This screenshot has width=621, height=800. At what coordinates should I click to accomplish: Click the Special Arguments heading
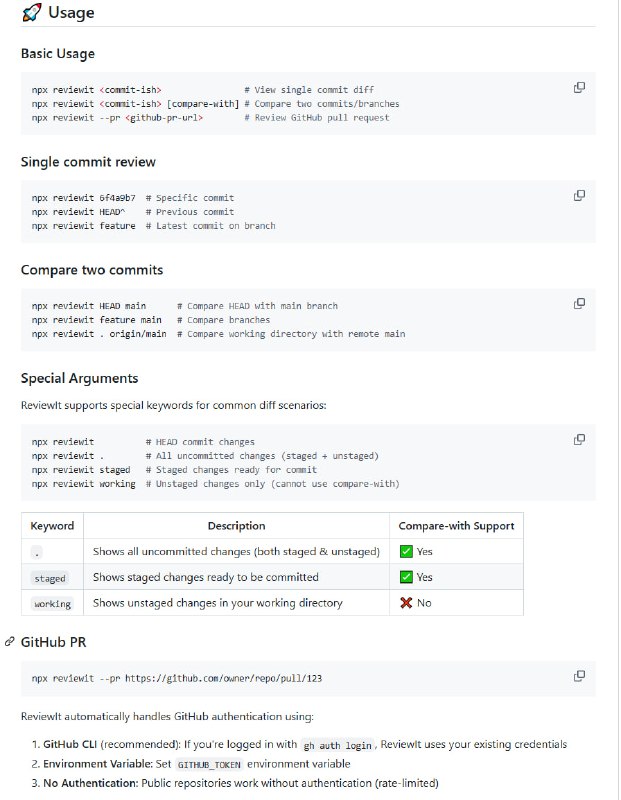(79, 378)
